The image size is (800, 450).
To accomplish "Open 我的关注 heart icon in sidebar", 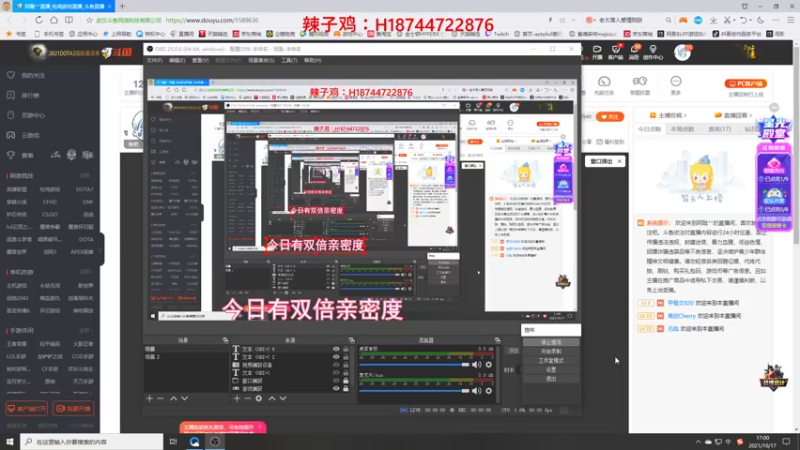I will pyautogui.click(x=11, y=75).
